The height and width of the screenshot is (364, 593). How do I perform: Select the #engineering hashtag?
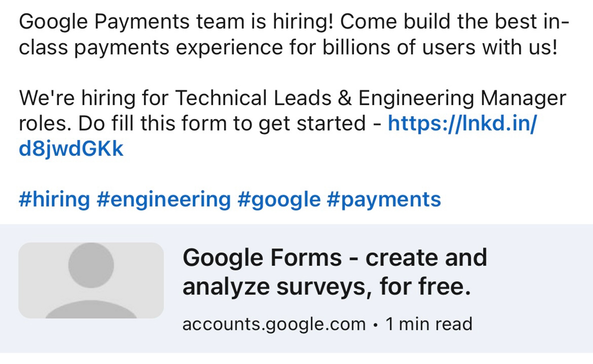(x=164, y=200)
